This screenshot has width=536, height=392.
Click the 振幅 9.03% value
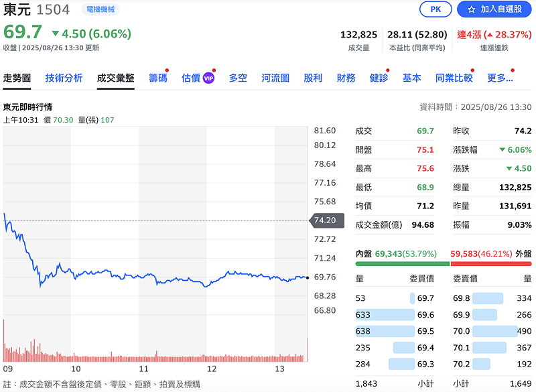coord(520,225)
